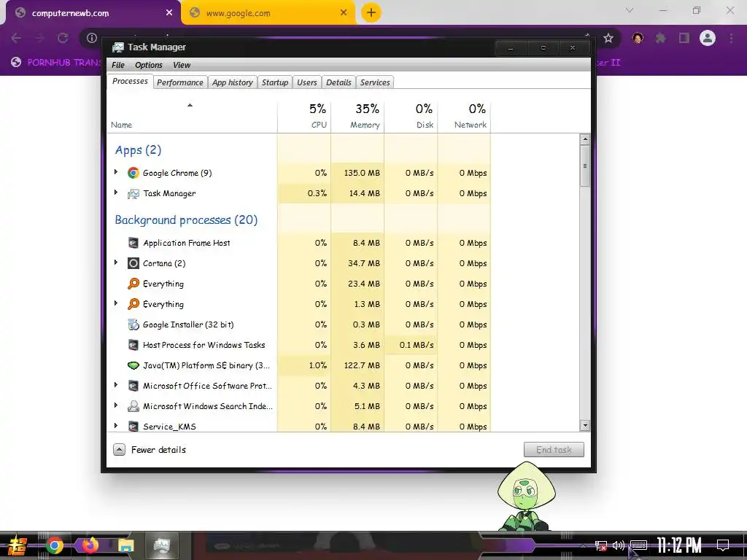Click the volume speaker tray icon

[x=619, y=545]
